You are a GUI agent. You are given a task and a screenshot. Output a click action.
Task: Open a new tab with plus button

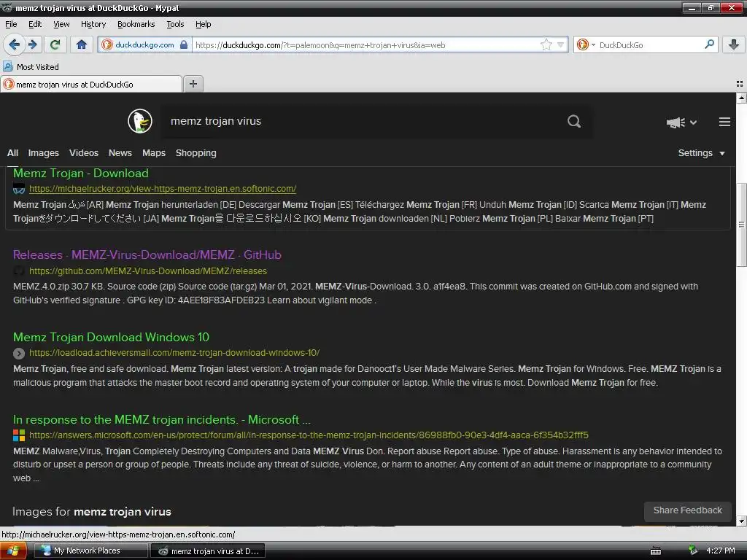tap(193, 84)
